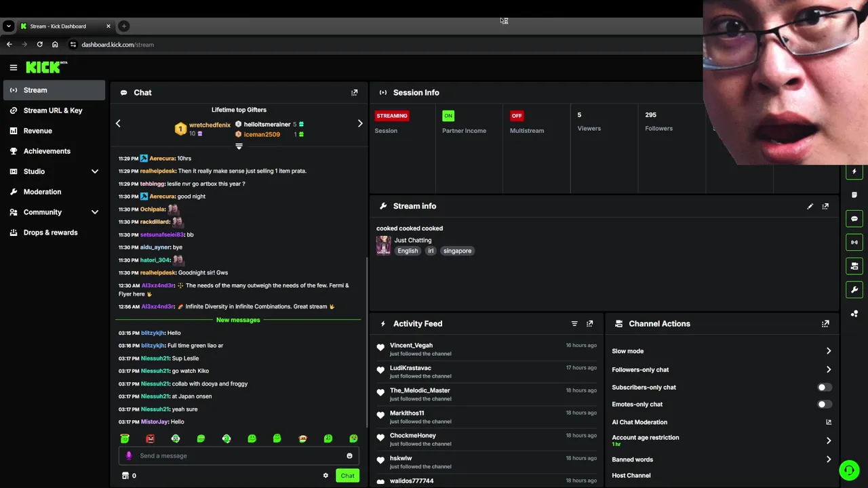868x488 pixels.
Task: Click the document icon in right sidebar
Action: (x=854, y=195)
